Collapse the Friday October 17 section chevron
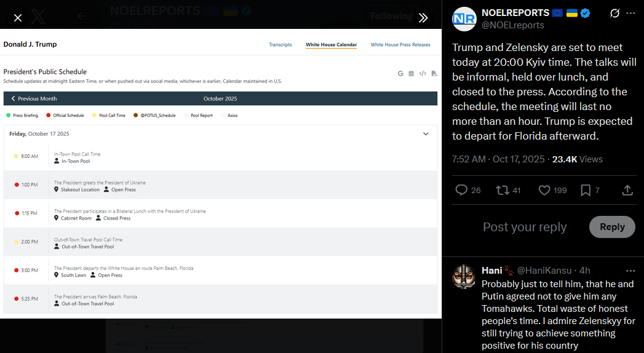The image size is (644, 353). pos(426,134)
